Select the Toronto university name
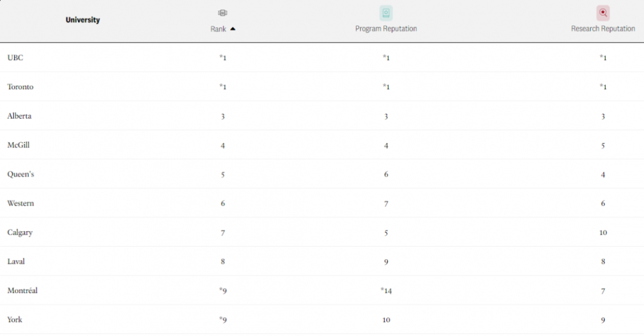Screen dimensions: 644x336 point(20,87)
